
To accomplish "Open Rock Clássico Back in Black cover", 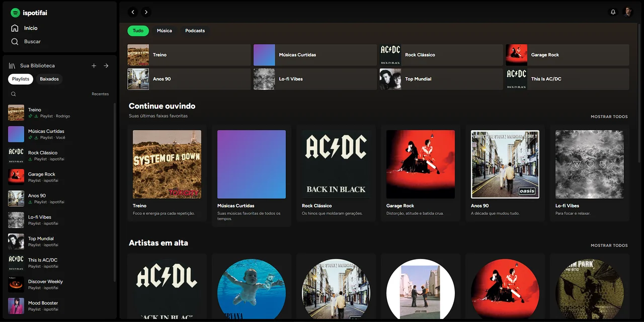I will [336, 165].
